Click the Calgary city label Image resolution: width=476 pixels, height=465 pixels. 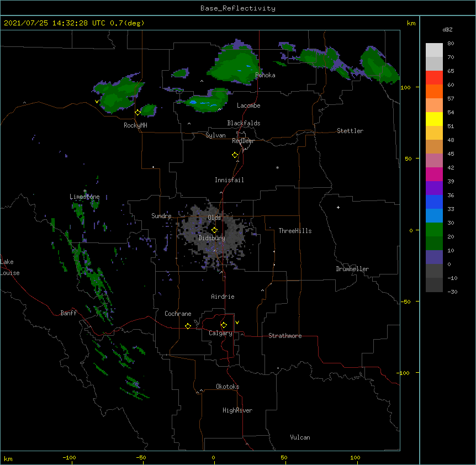(x=220, y=333)
